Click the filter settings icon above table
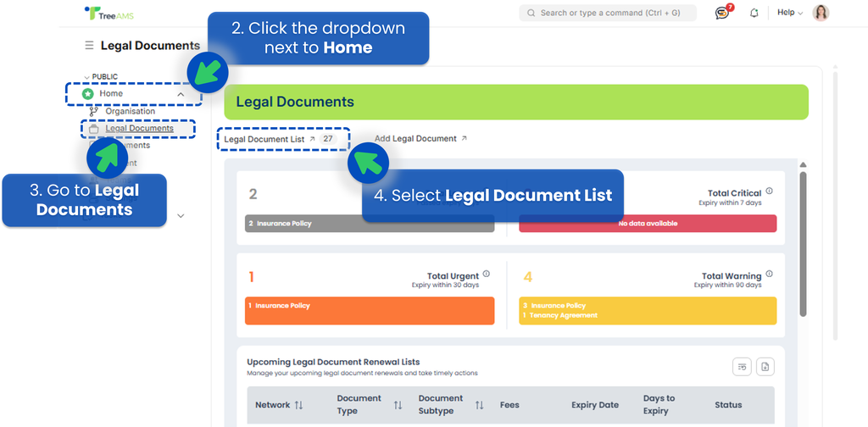Screen dimensions: 868x427 click(743, 366)
